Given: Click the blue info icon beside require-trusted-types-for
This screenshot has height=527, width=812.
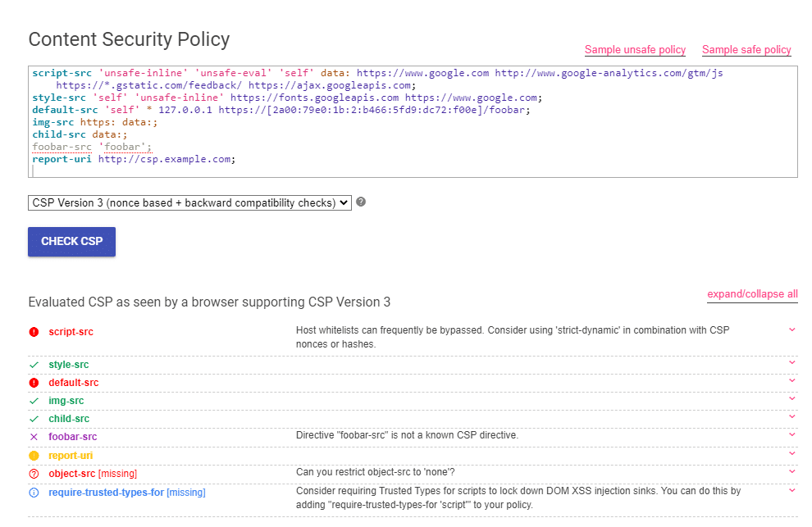Looking at the screenshot, I should tap(34, 493).
